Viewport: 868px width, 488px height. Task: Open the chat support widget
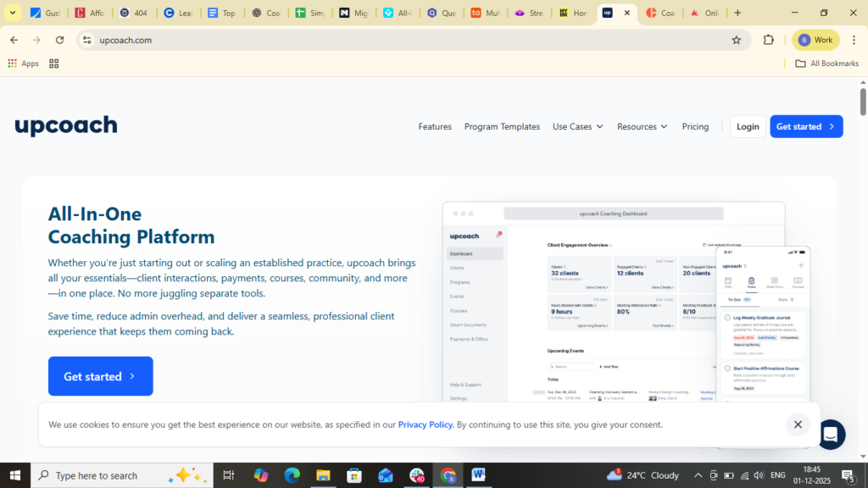(830, 435)
